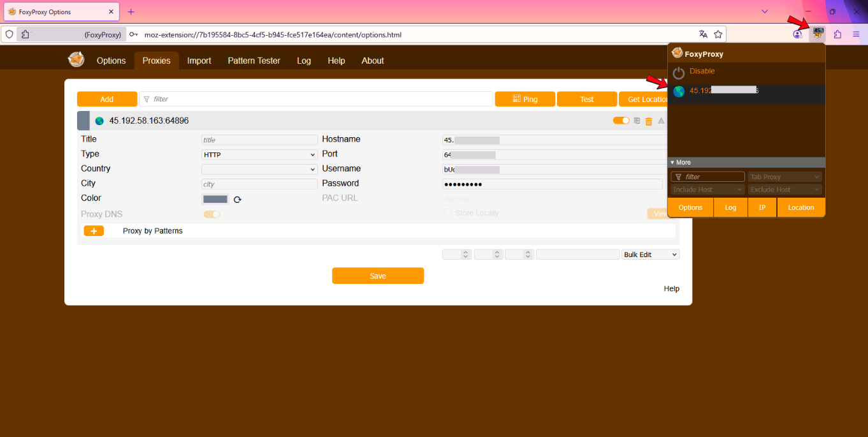Open the Type dropdown showing HTTP
This screenshot has height=437, width=868.
[259, 154]
